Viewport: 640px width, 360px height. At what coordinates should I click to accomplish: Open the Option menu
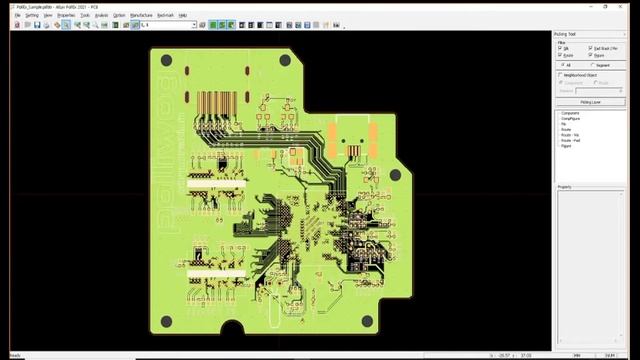coord(119,15)
